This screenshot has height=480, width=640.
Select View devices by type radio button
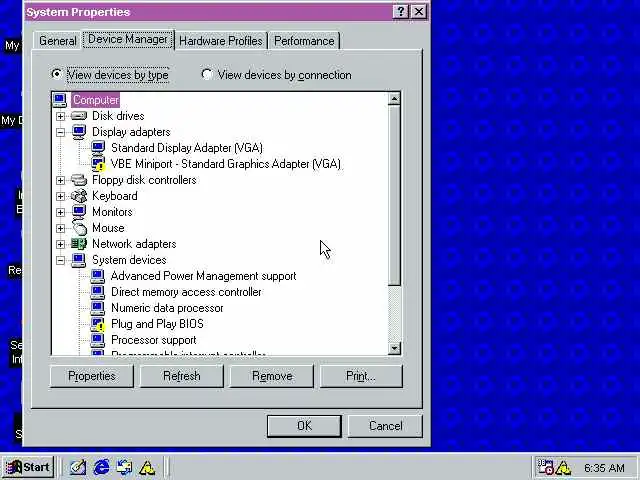(56, 74)
